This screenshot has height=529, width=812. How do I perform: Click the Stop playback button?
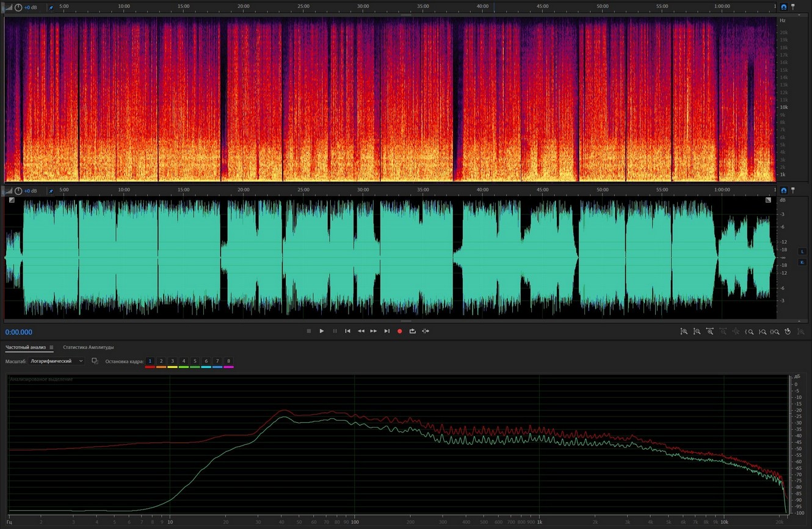pos(309,331)
